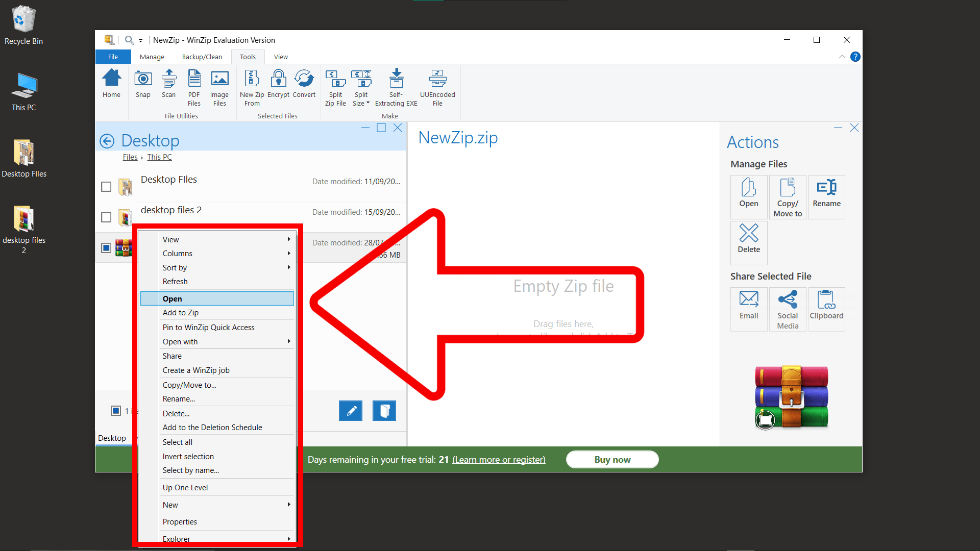
Task: Uncheck the selected zip file checkbox
Action: (x=106, y=247)
